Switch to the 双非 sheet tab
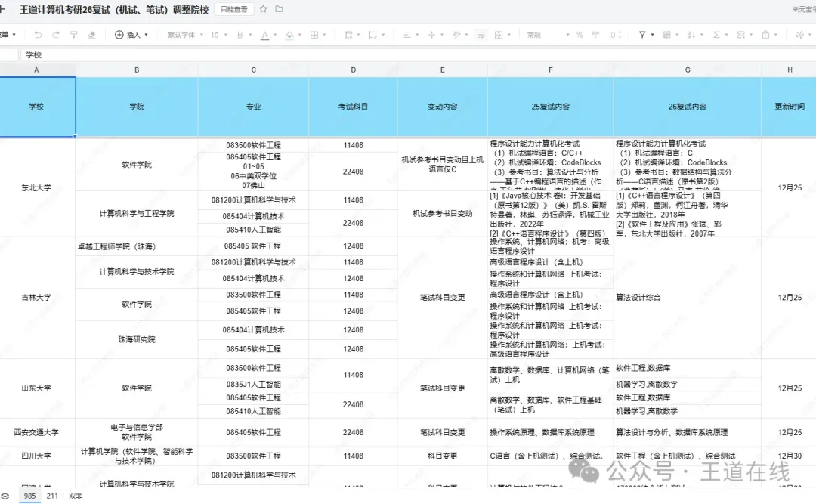Image resolution: width=816 pixels, height=504 pixels. tap(76, 496)
